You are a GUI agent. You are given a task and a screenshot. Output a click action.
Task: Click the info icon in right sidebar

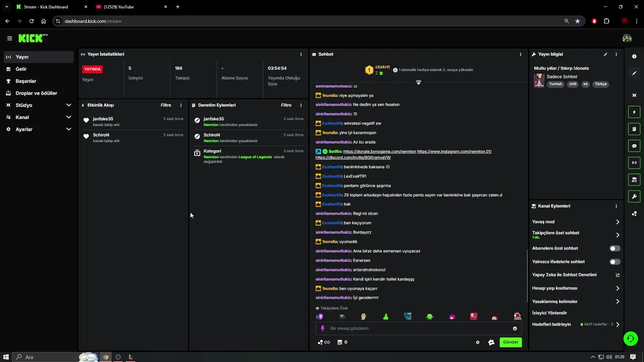(634, 56)
